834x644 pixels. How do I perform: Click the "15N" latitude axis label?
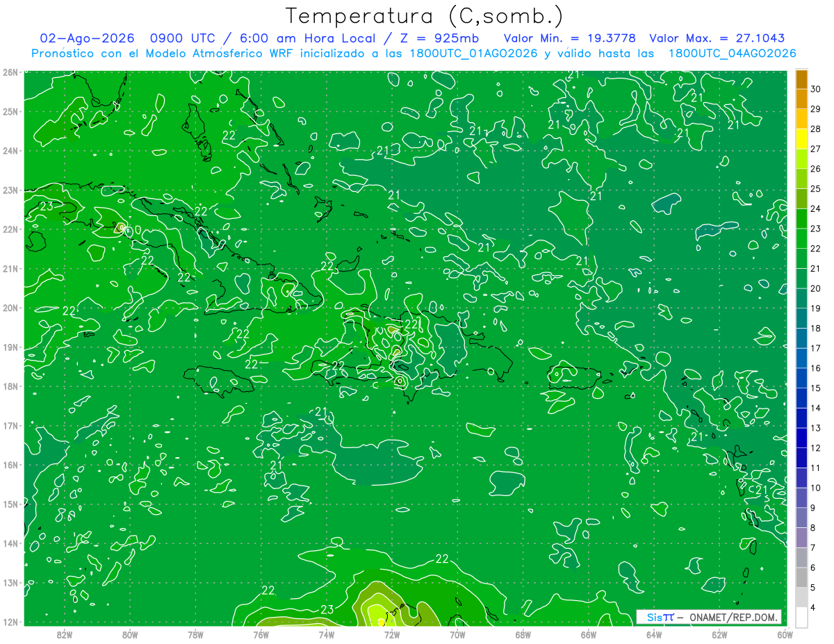(10, 504)
